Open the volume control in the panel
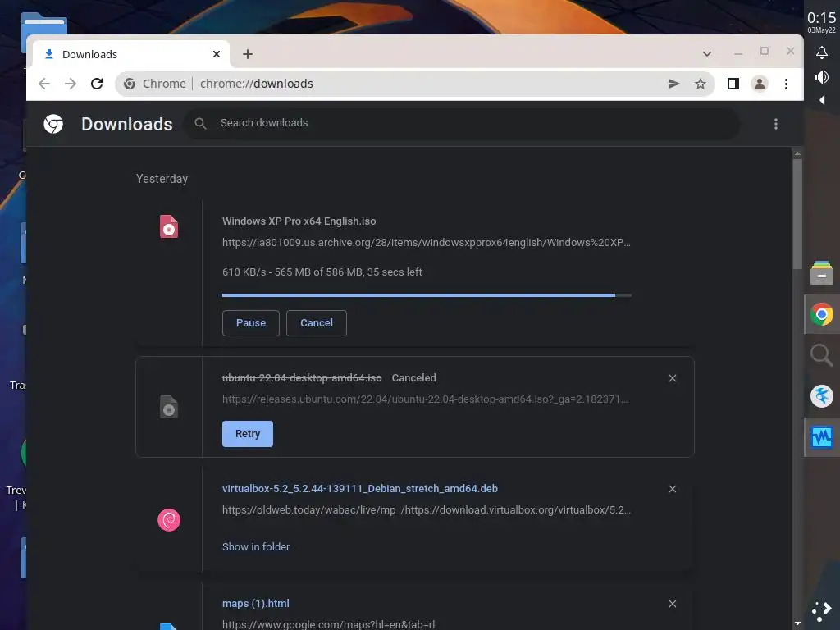 click(822, 77)
